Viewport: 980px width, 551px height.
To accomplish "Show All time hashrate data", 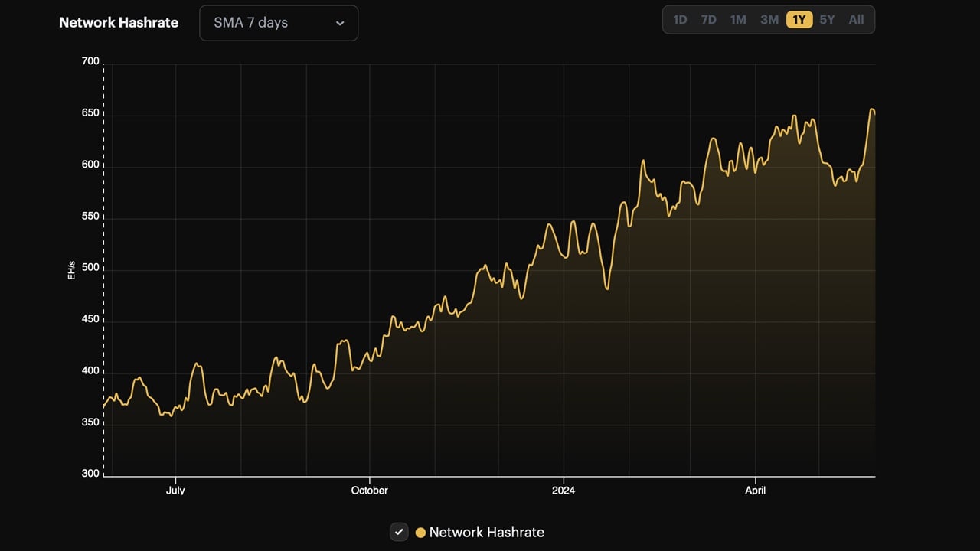I will click(856, 20).
